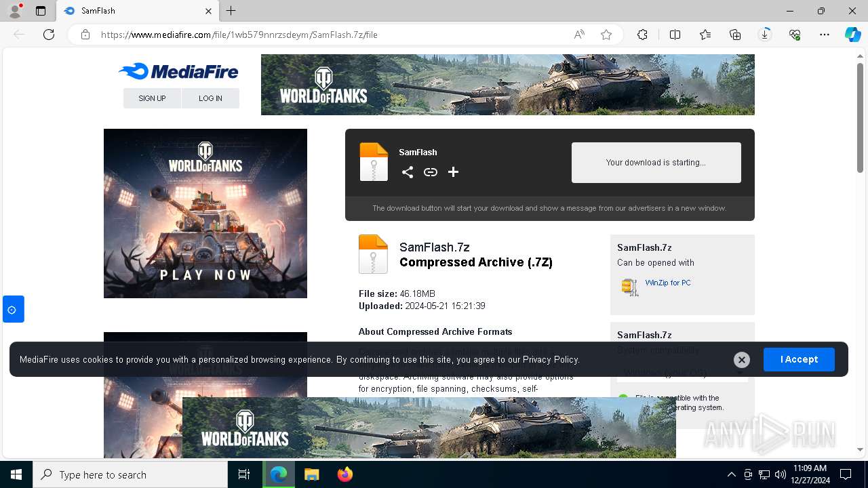Go back with the browser arrow

click(x=19, y=35)
